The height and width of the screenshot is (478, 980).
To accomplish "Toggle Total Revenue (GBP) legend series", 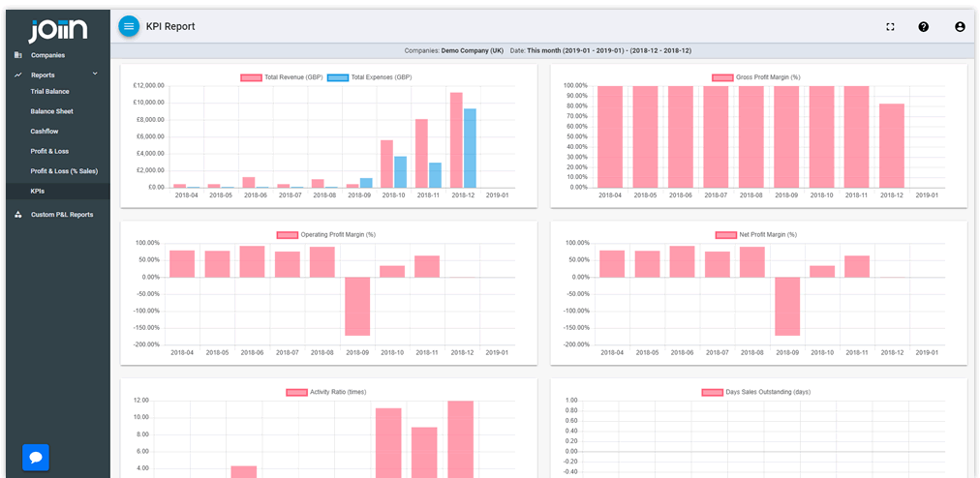I will coord(281,77).
